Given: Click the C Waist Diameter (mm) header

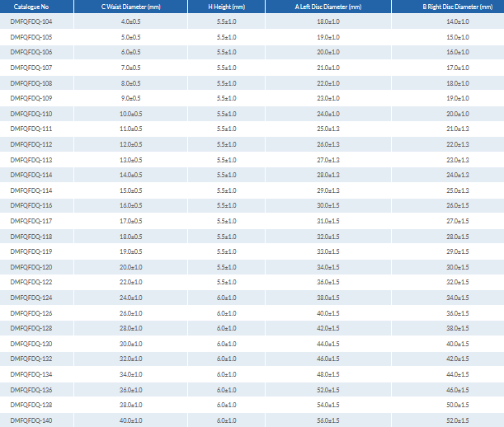Looking at the screenshot, I should 130,7.
